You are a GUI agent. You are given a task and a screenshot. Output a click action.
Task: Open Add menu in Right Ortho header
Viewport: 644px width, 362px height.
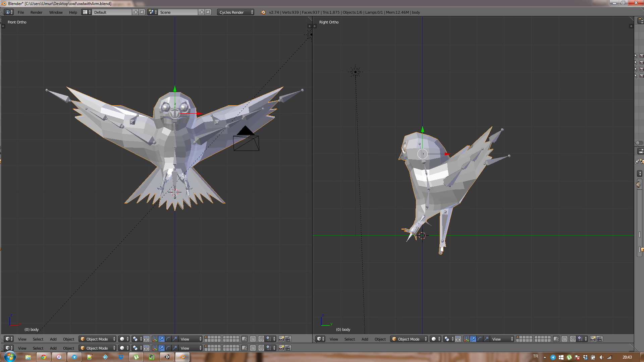[x=365, y=339]
